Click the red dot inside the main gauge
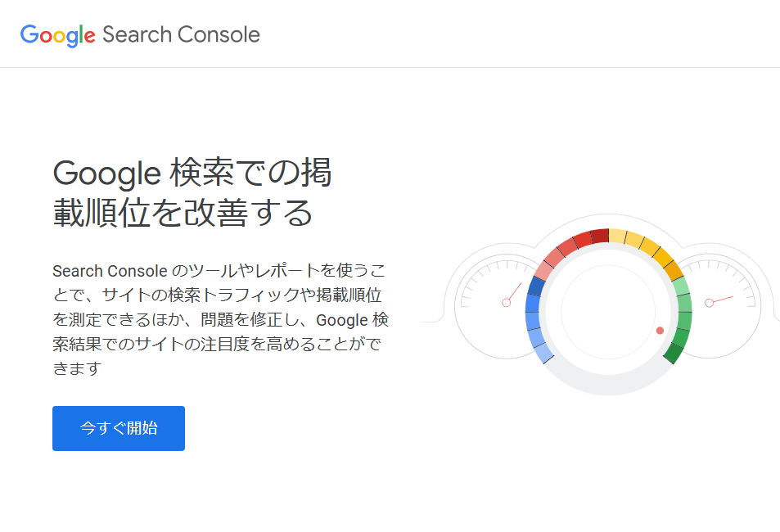This screenshot has height=532, width=780. (x=659, y=331)
